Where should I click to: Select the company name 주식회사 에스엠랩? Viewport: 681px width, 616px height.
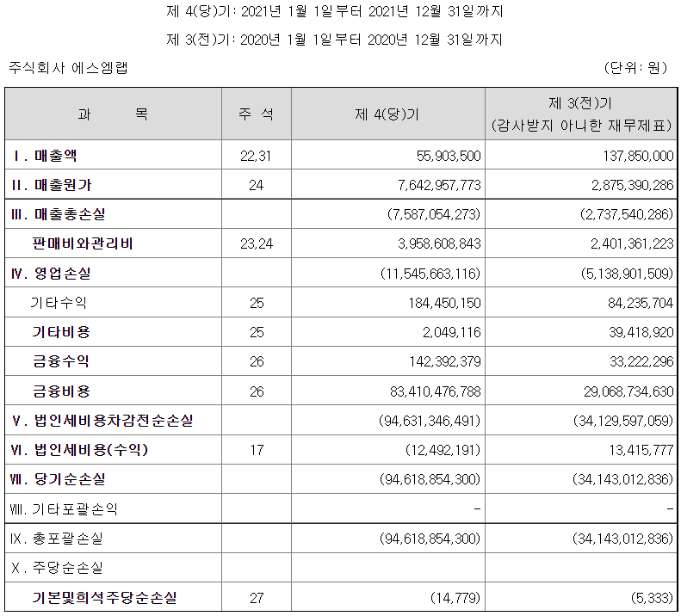point(68,68)
